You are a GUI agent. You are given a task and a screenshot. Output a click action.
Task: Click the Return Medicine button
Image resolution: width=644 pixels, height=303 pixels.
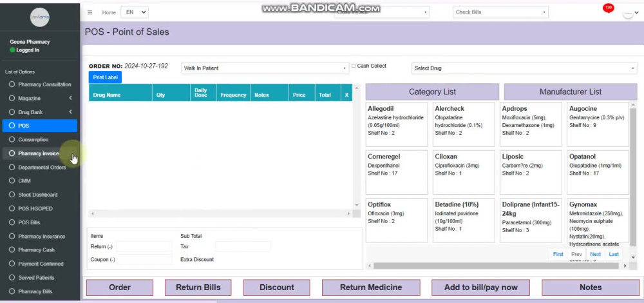click(371, 288)
